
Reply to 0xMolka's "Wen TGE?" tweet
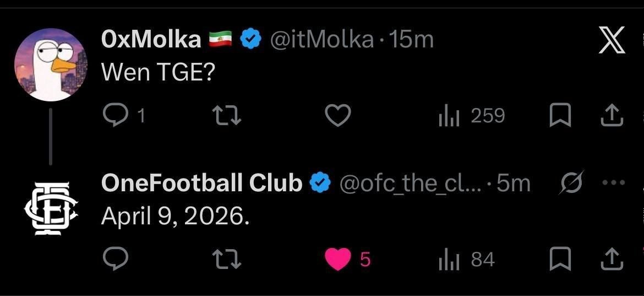(x=115, y=115)
